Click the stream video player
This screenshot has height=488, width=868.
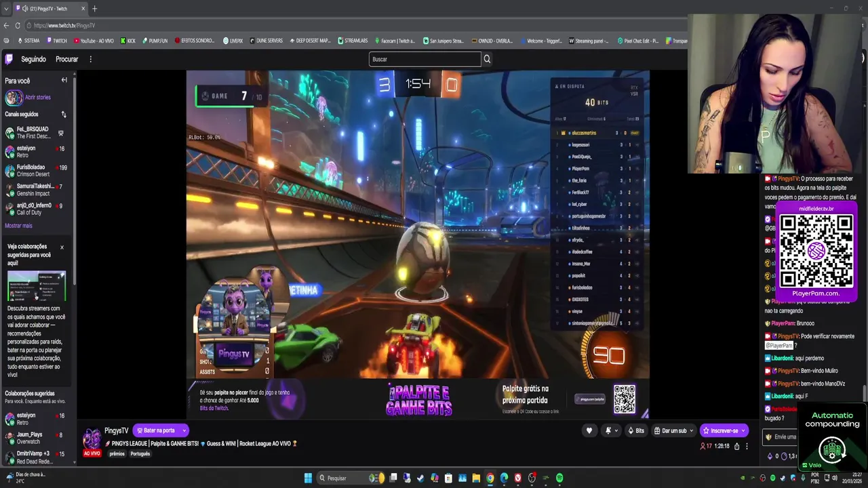pyautogui.click(x=418, y=244)
